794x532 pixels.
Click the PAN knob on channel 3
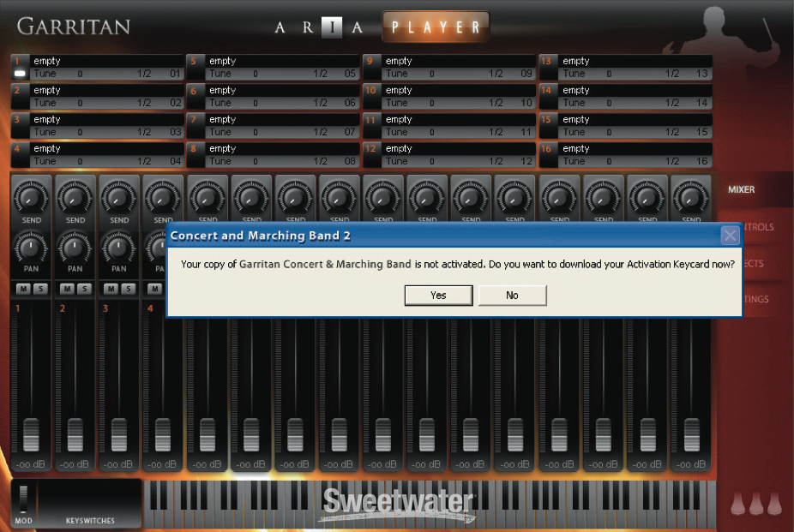(119, 248)
